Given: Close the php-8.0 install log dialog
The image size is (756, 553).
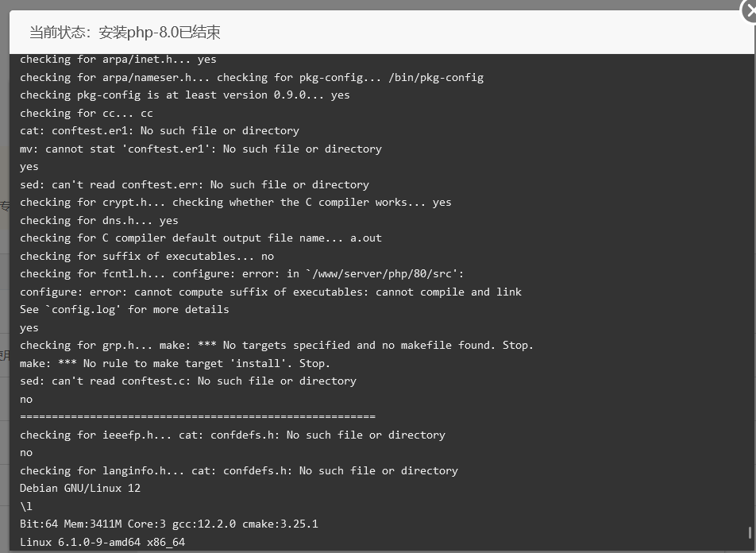Looking at the screenshot, I should pyautogui.click(x=750, y=10).
